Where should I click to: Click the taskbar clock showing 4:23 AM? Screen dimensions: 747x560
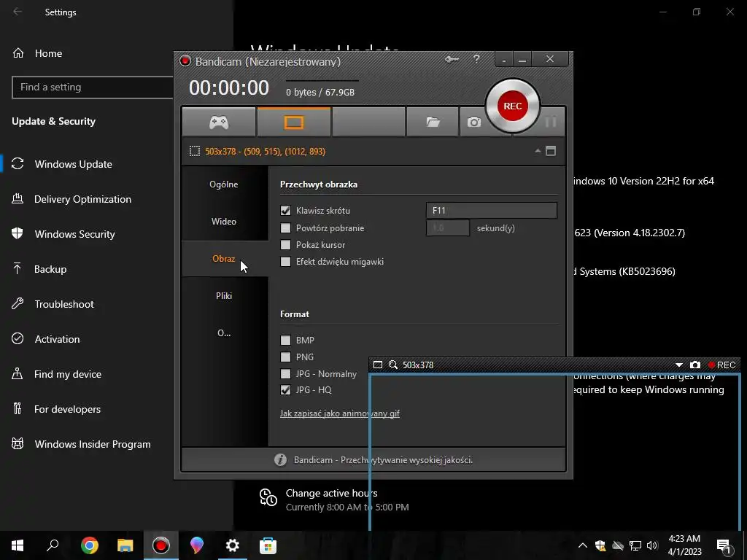(684, 545)
